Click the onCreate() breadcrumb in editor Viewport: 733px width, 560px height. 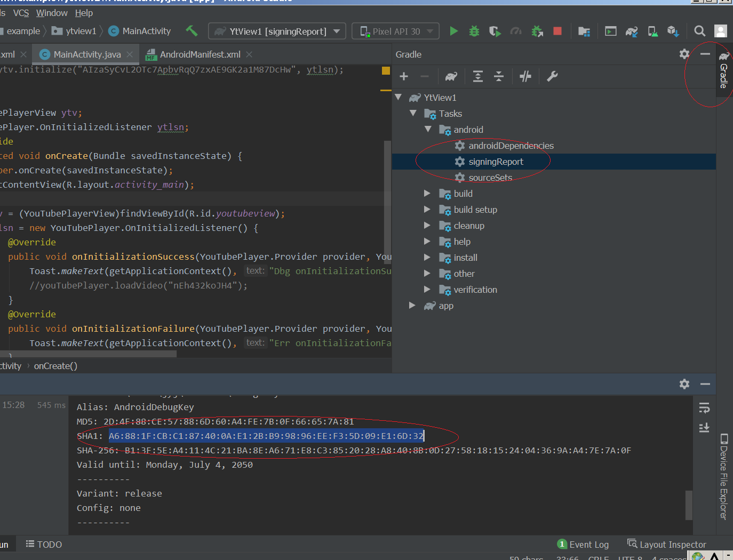pyautogui.click(x=55, y=366)
